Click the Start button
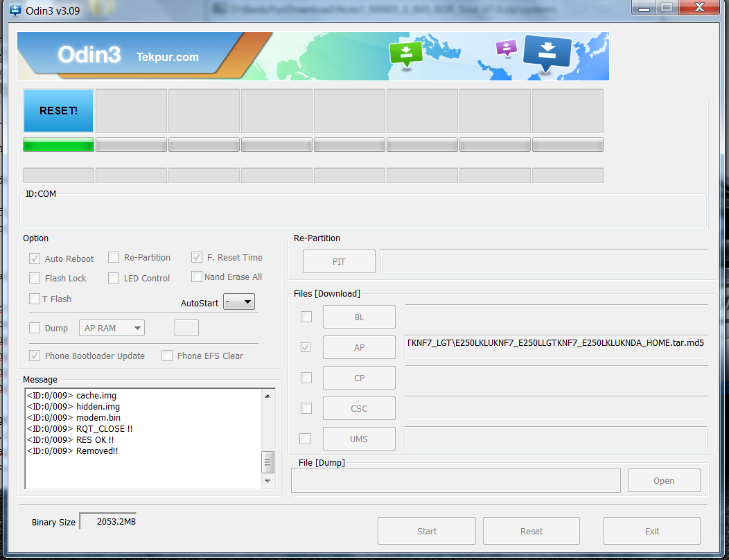This screenshot has height=560, width=729. point(426,531)
